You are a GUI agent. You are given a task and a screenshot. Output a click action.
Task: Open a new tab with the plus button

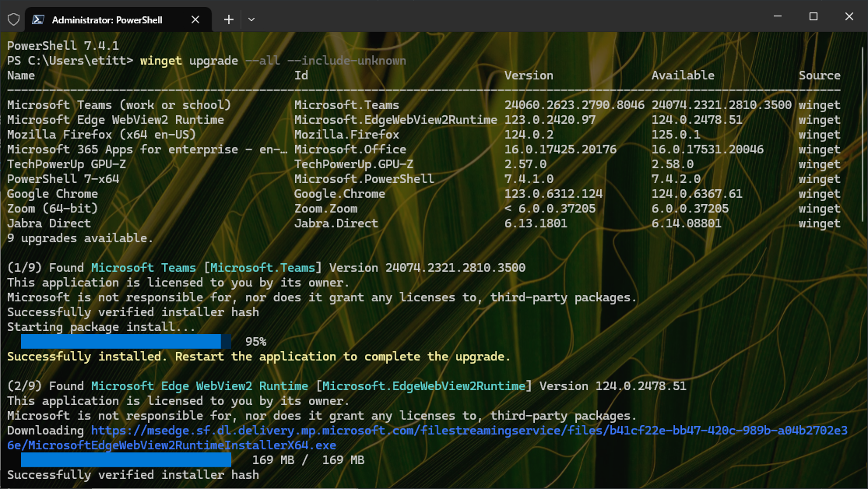tap(229, 19)
